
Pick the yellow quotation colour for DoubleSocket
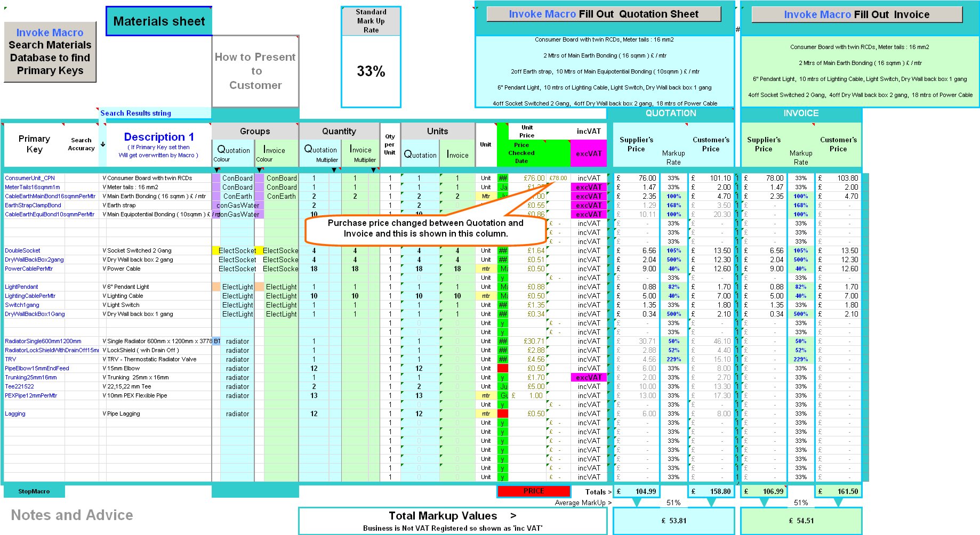pyautogui.click(x=216, y=250)
